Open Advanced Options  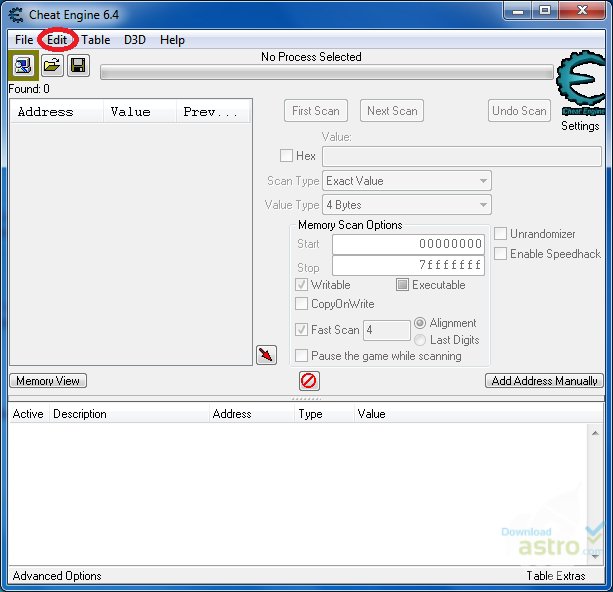[x=57, y=576]
